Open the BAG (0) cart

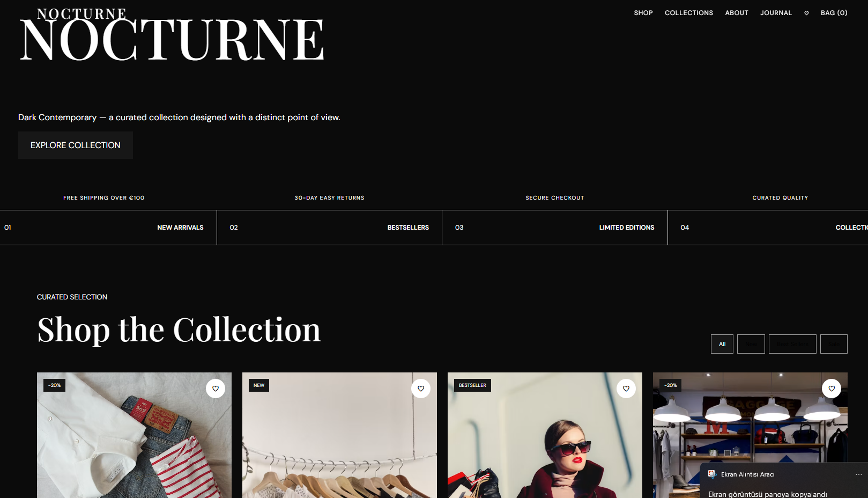pyautogui.click(x=834, y=13)
